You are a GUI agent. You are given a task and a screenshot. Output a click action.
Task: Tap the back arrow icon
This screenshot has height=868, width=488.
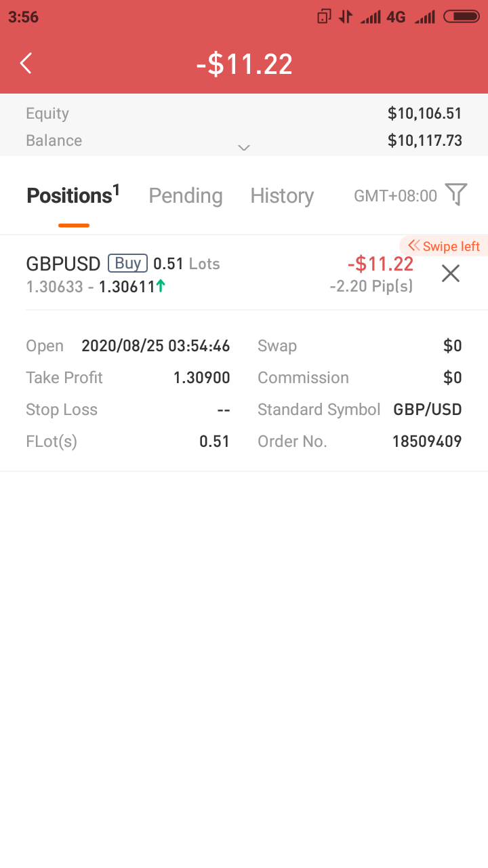[26, 63]
